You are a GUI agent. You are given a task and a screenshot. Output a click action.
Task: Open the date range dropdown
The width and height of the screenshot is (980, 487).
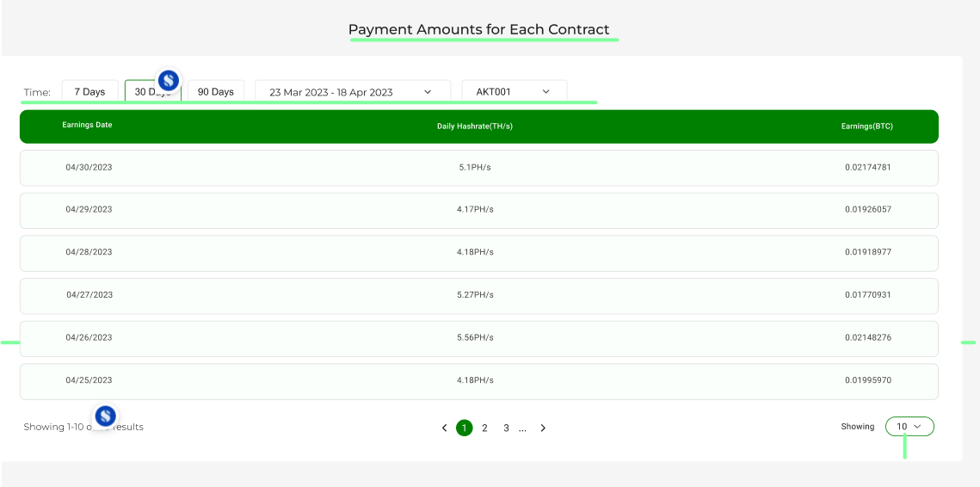[353, 92]
